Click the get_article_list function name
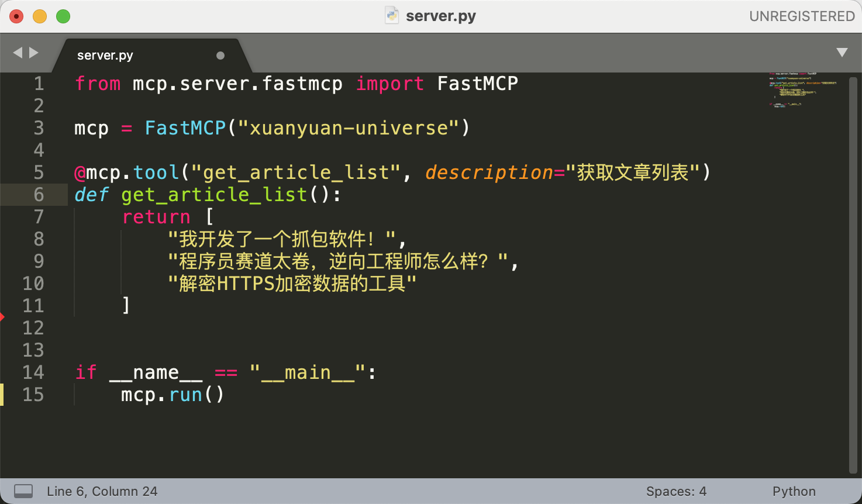Screen dimensions: 862x504 tap(214, 195)
